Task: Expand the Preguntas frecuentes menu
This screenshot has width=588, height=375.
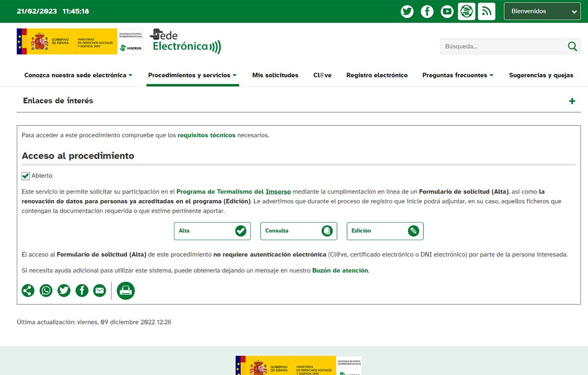Action: pos(458,75)
